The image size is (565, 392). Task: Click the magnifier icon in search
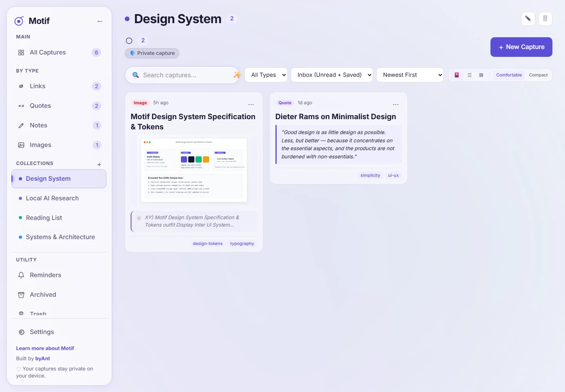[136, 75]
